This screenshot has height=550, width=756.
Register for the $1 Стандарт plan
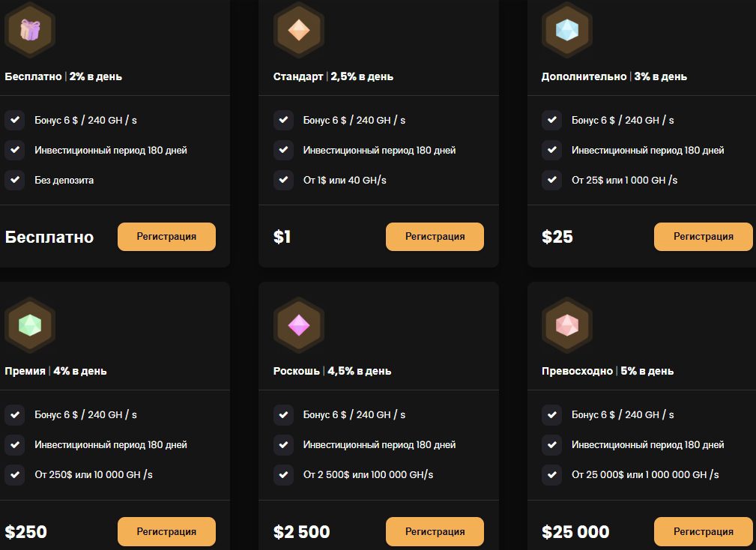pyautogui.click(x=435, y=237)
